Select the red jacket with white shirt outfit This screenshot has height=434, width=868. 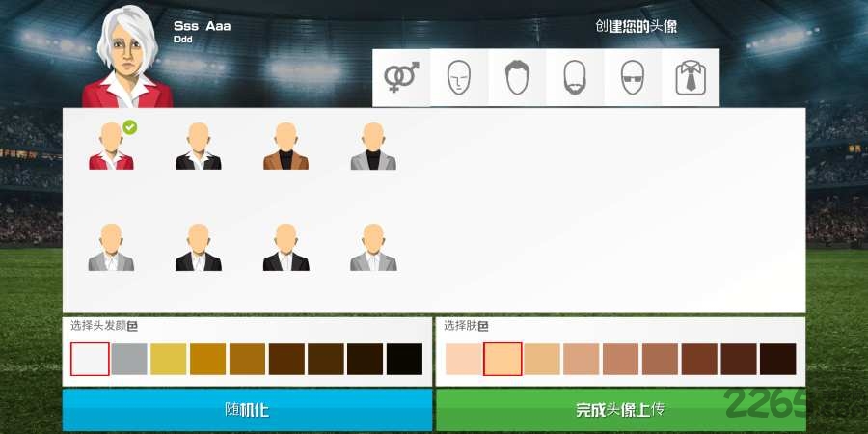tap(111, 147)
